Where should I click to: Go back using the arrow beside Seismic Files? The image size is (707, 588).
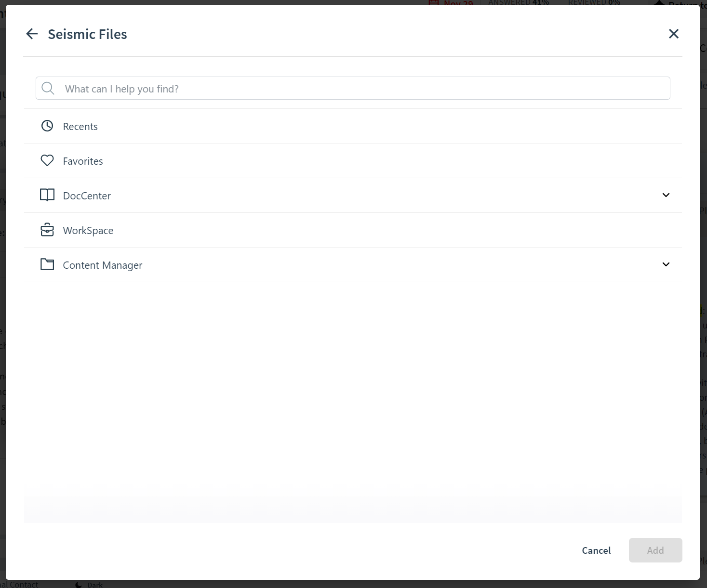tap(32, 34)
